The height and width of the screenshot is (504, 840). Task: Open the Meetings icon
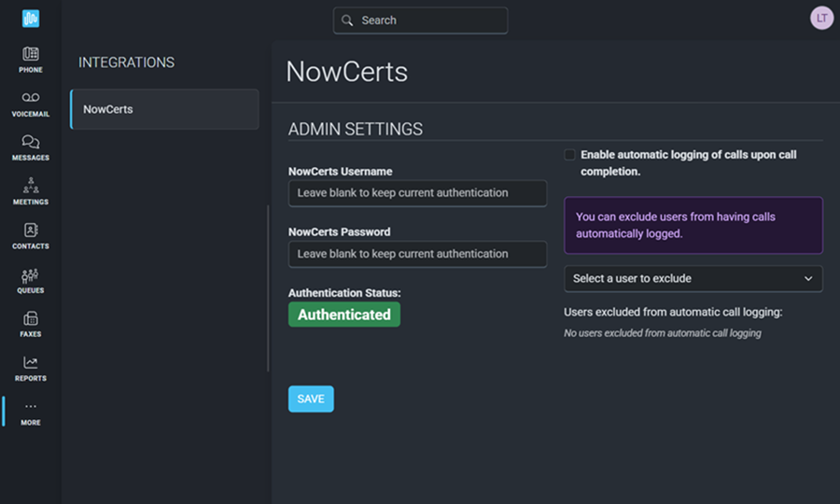click(31, 186)
